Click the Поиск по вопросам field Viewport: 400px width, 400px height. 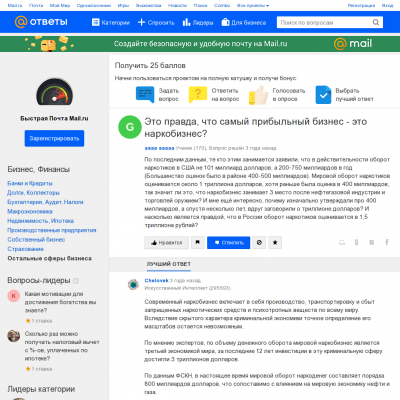point(325,23)
